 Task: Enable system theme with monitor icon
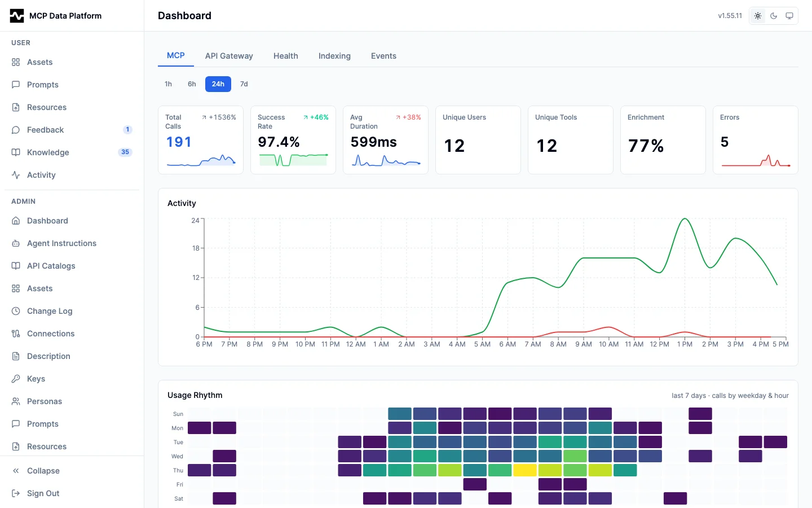point(789,16)
